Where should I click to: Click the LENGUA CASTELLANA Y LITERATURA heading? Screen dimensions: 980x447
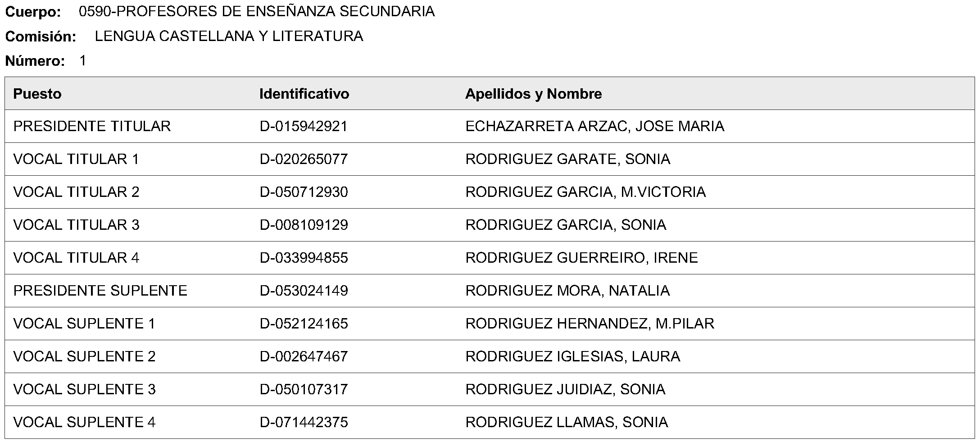[x=229, y=36]
